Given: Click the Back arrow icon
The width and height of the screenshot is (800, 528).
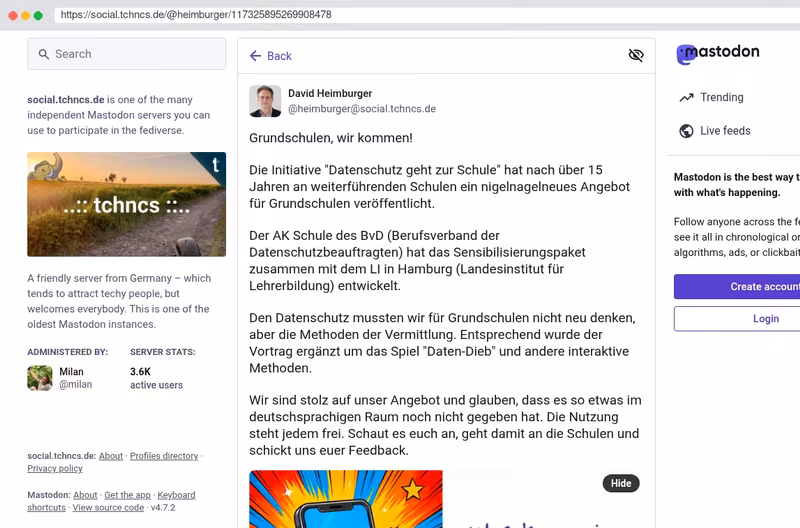Looking at the screenshot, I should tap(255, 56).
